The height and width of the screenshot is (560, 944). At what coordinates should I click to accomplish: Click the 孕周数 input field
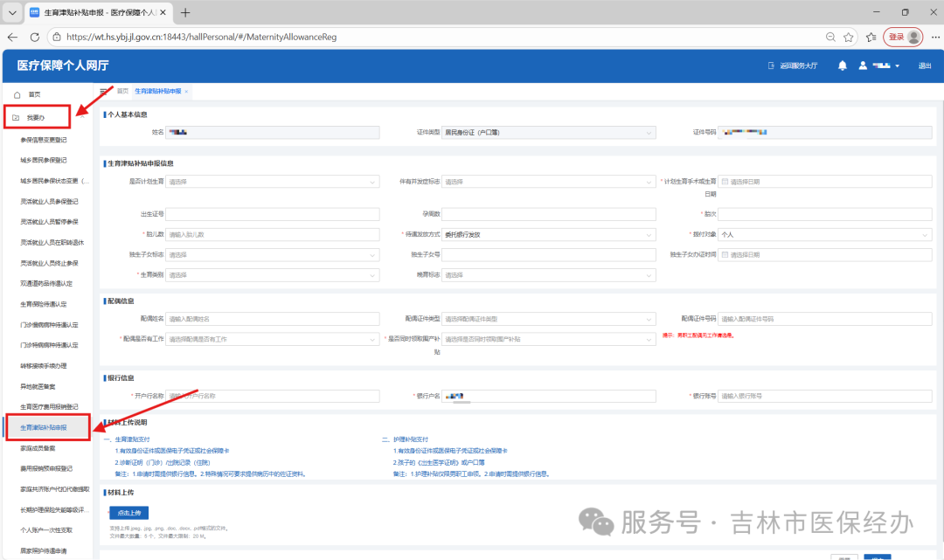(x=548, y=214)
